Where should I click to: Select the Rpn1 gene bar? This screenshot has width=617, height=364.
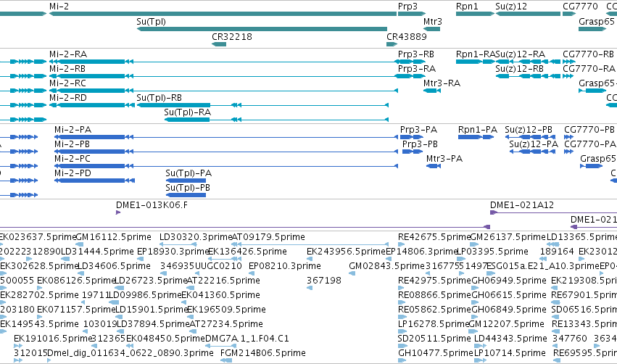click(x=475, y=14)
